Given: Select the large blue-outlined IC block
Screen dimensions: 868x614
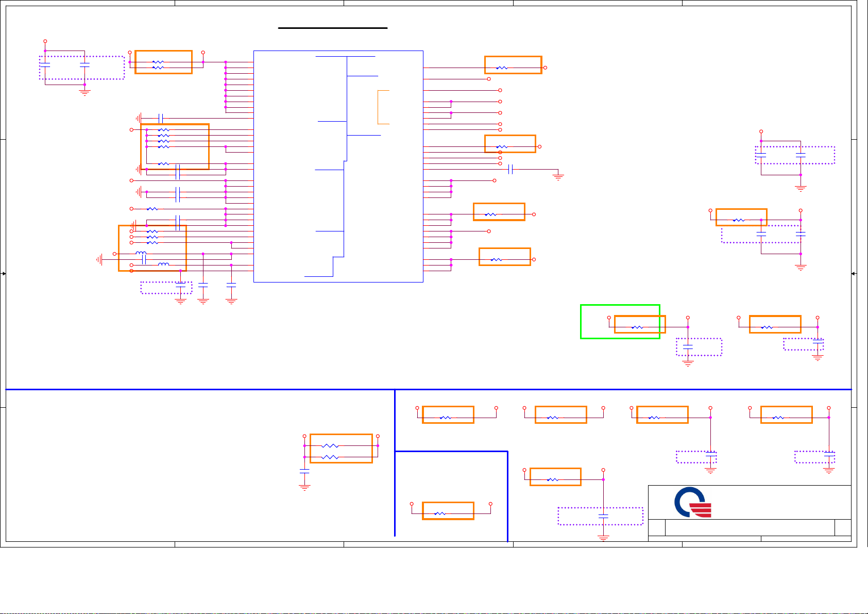Looking at the screenshot, I should click(338, 167).
